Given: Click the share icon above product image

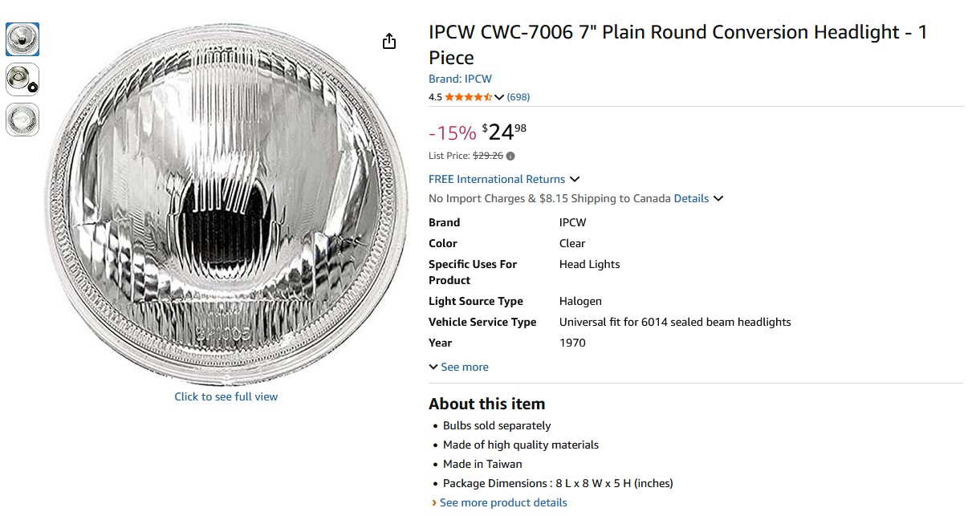Looking at the screenshot, I should 389,42.
